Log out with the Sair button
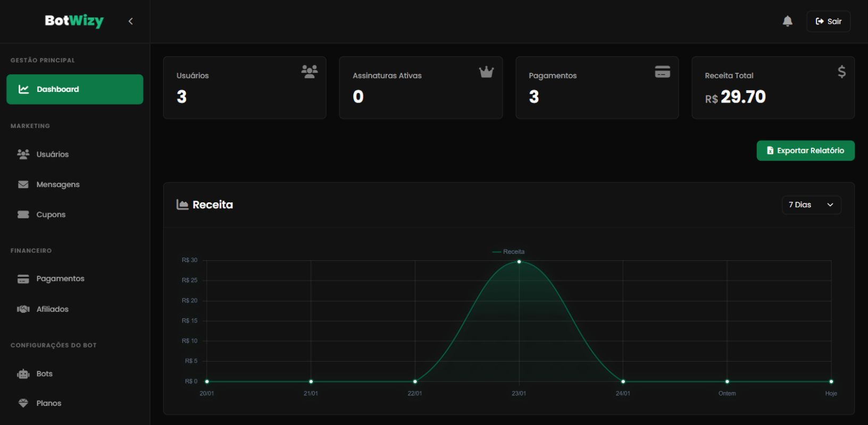 tap(828, 21)
